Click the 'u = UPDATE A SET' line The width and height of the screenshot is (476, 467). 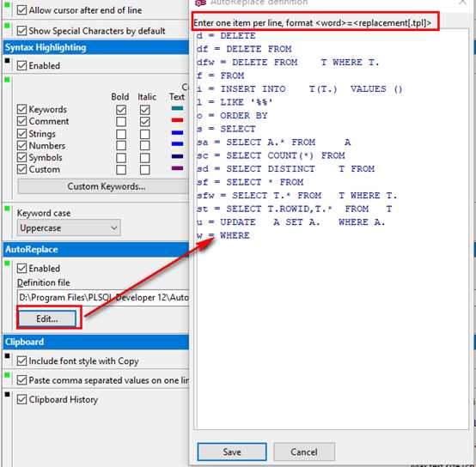[x=290, y=222]
